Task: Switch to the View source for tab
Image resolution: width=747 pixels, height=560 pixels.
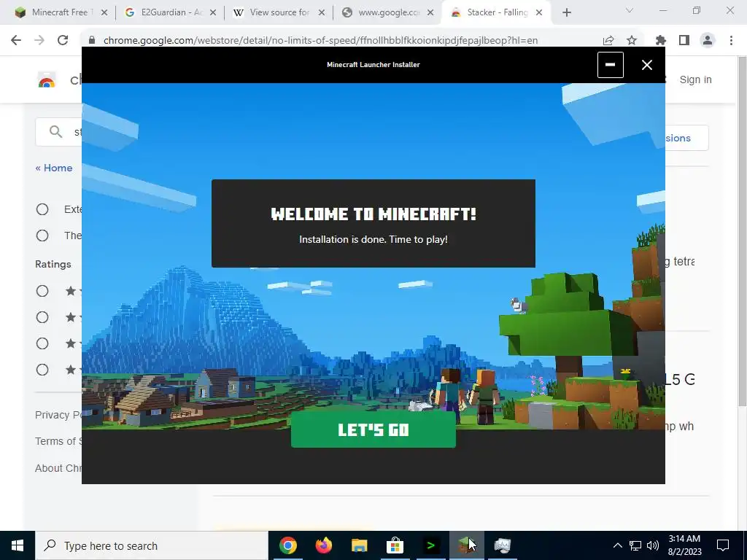Action: coord(279,12)
